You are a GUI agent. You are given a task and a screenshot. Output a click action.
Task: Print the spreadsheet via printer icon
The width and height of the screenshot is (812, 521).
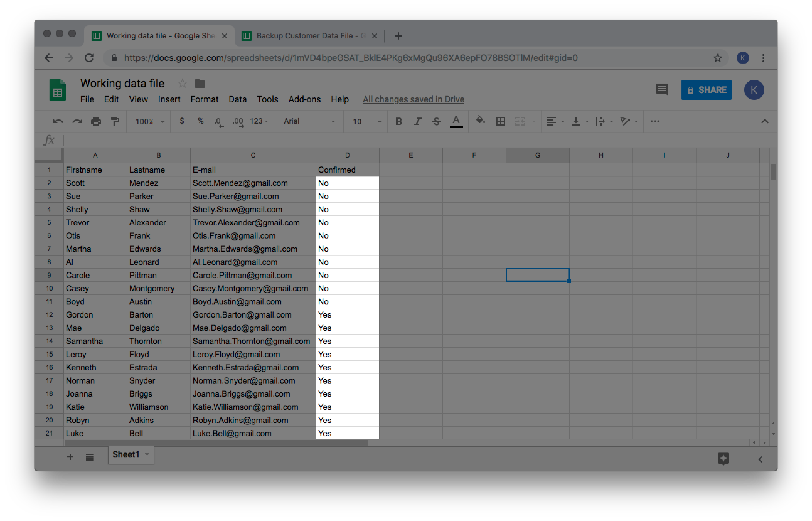(96, 122)
